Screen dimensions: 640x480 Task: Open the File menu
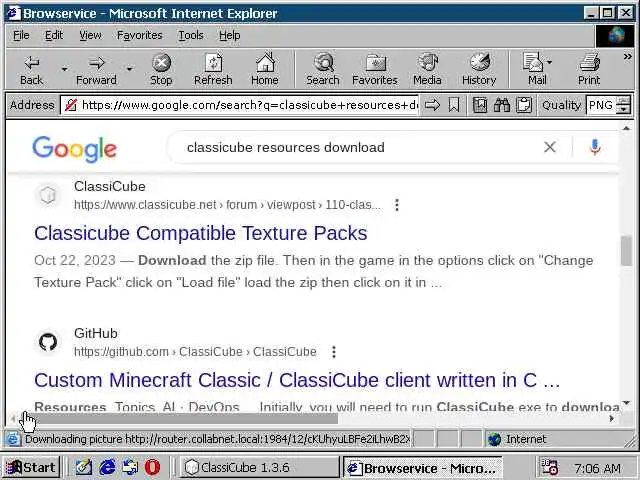(21, 36)
